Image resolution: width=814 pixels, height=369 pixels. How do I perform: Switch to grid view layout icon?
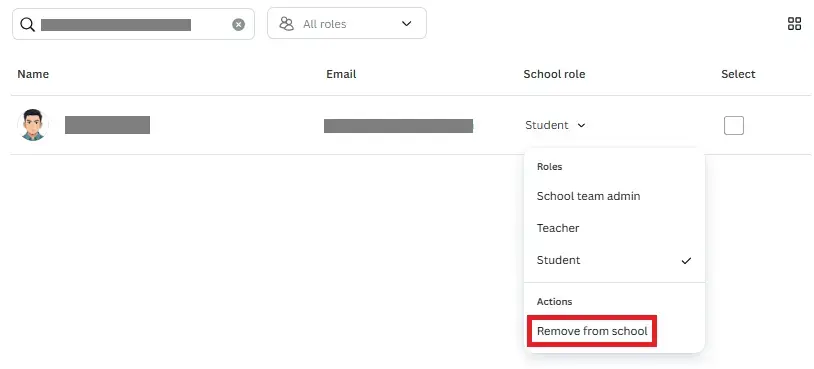click(794, 23)
